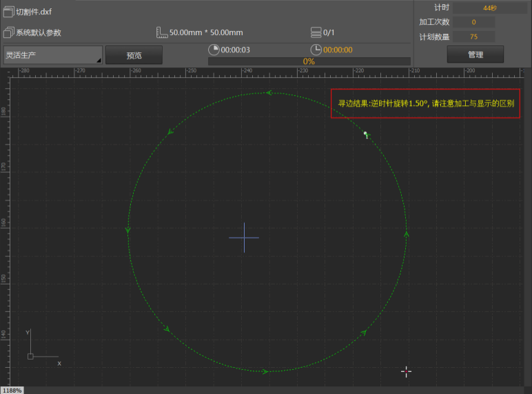532x394 pixels.
Task: Click the 加工次数 count field
Action: (x=473, y=22)
